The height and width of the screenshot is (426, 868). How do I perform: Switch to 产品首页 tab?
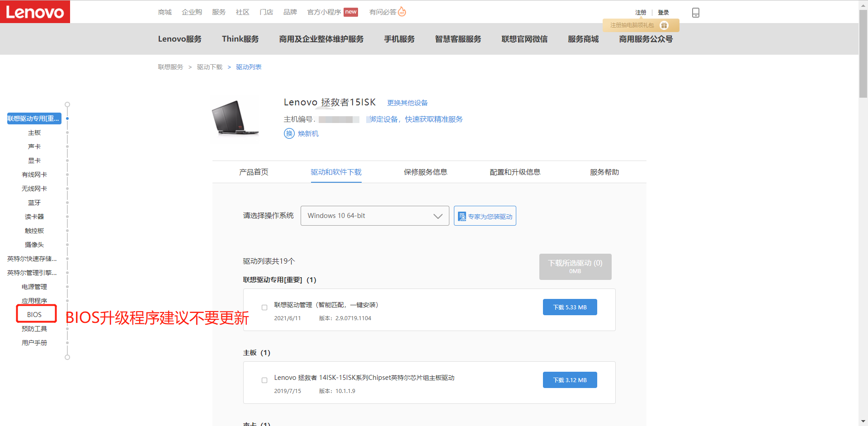(254, 172)
